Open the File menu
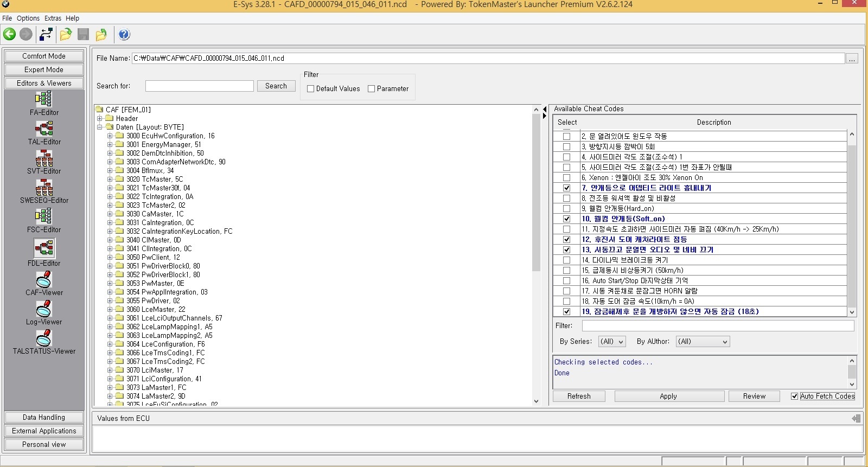868x467 pixels. 7,18
